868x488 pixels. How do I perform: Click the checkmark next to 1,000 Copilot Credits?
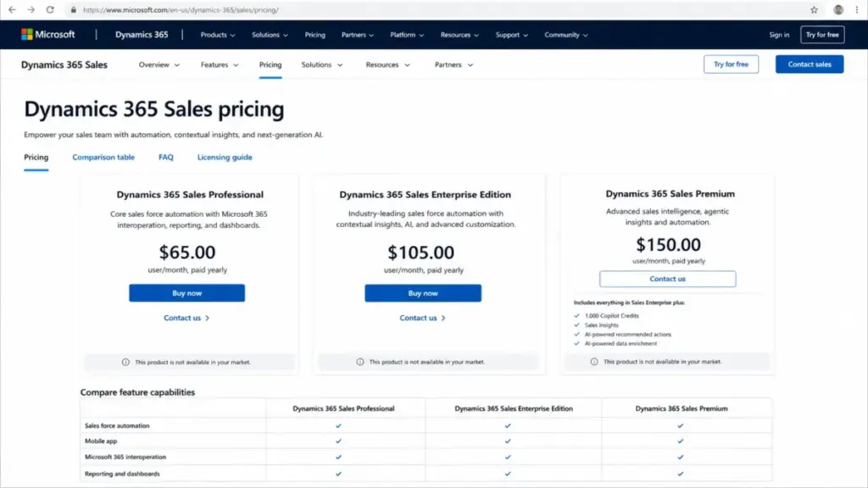point(576,315)
